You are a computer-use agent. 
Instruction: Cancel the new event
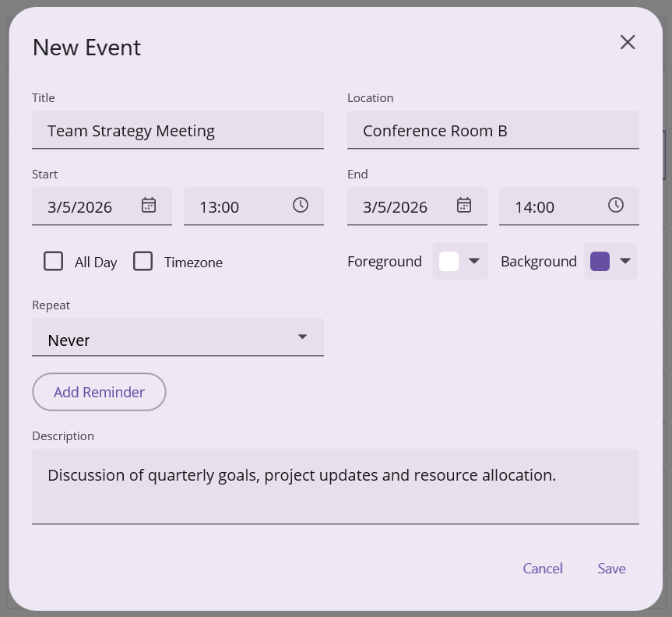[x=543, y=569]
